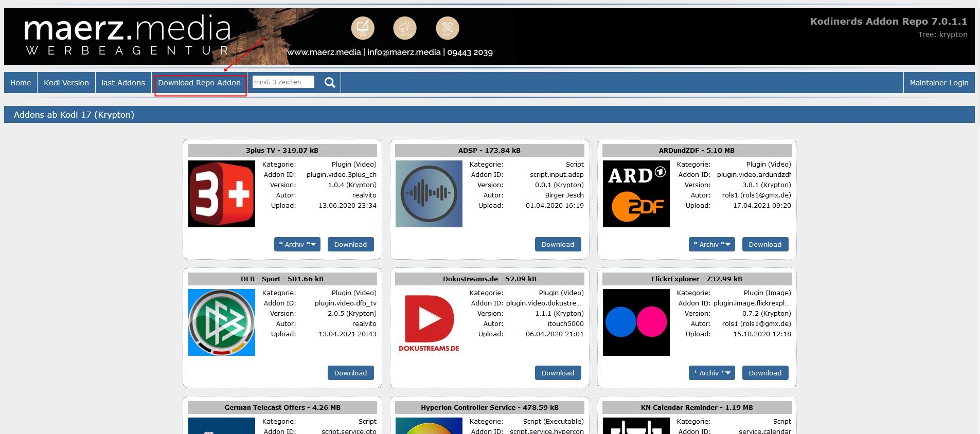
Task: Click the marketing megaphone icon in the banner
Action: click(405, 28)
